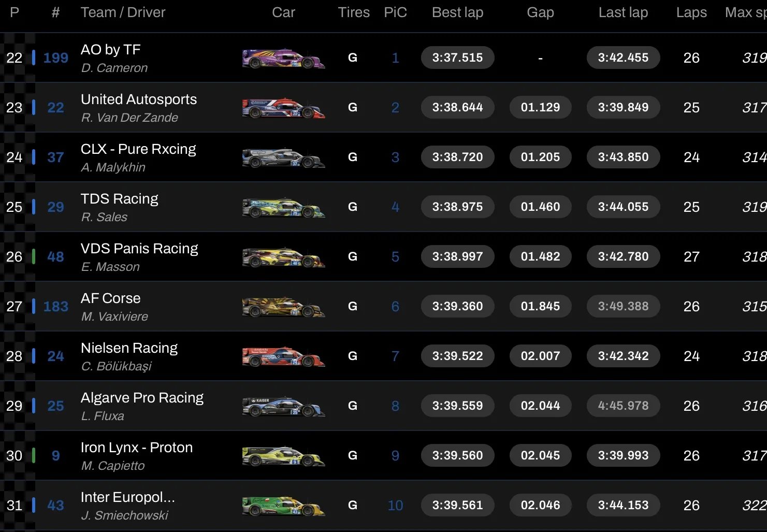
Task: Click the Laps column header
Action: 691,12
